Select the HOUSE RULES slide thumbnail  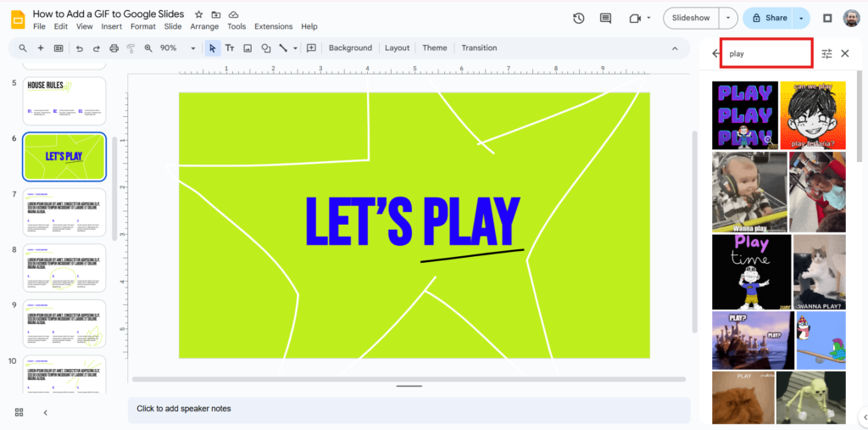tap(64, 101)
